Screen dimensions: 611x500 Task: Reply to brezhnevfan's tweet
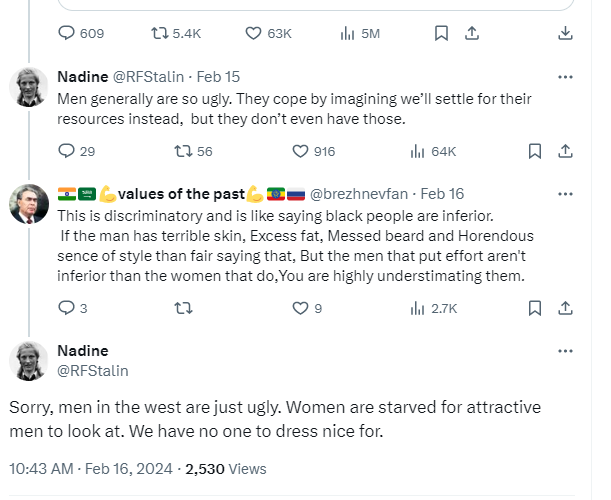(x=67, y=309)
